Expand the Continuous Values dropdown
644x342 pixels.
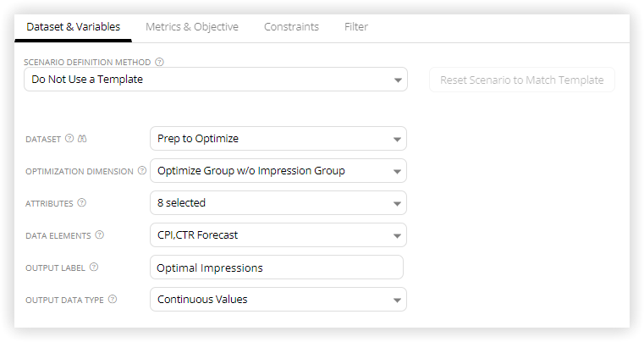coord(278,300)
